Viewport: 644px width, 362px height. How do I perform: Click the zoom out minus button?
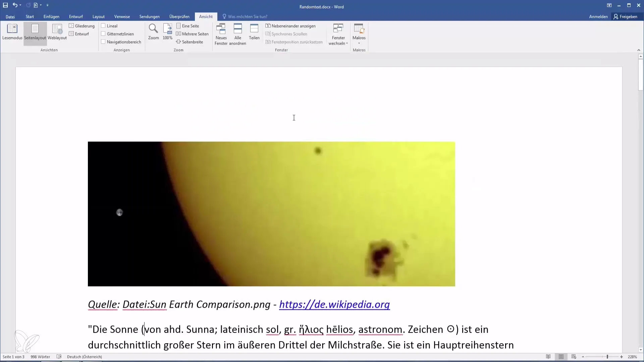[x=583, y=357]
